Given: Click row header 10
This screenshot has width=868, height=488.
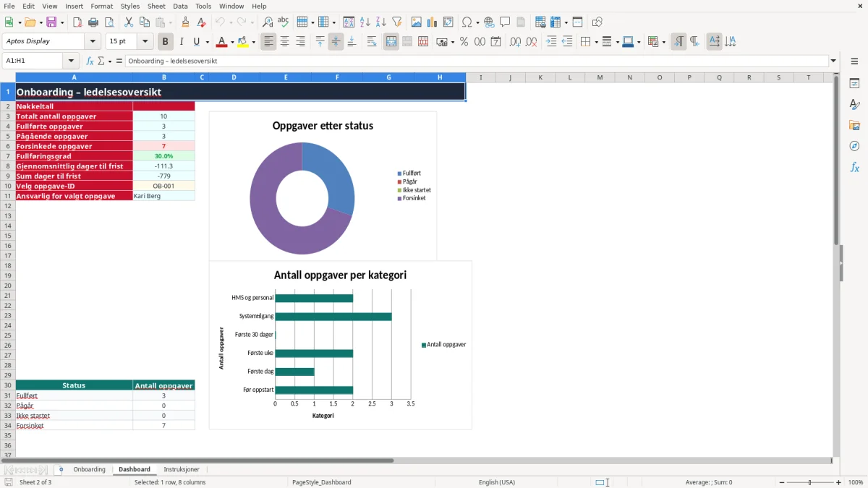Looking at the screenshot, I should tap(8, 186).
